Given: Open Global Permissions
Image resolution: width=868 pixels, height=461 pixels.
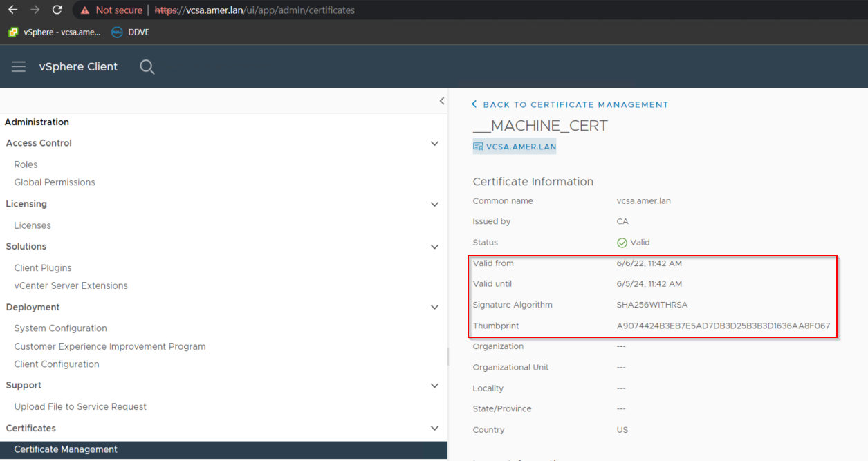Looking at the screenshot, I should tap(54, 182).
